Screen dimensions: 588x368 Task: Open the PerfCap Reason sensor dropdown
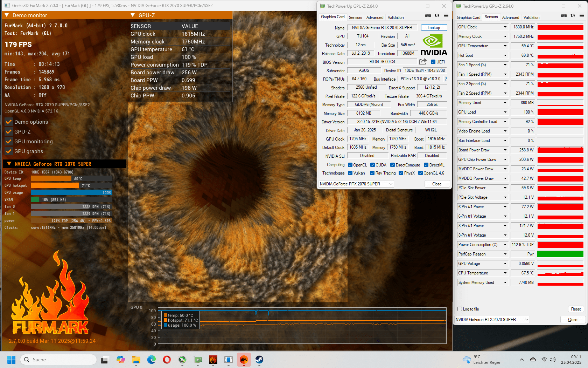(505, 254)
